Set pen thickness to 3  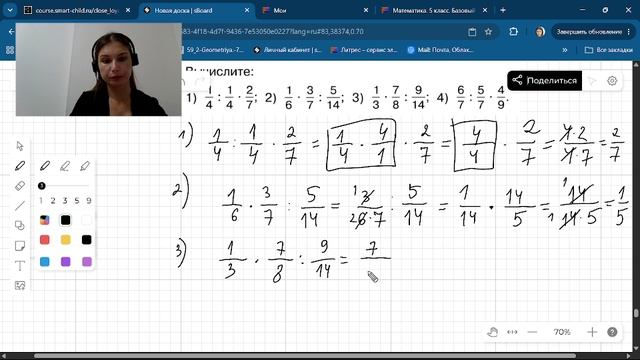tap(64, 200)
